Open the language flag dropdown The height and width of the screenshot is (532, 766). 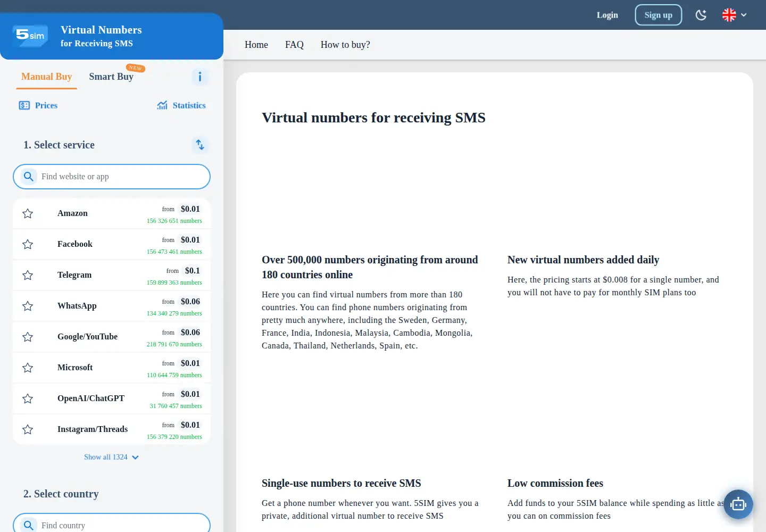click(x=734, y=15)
